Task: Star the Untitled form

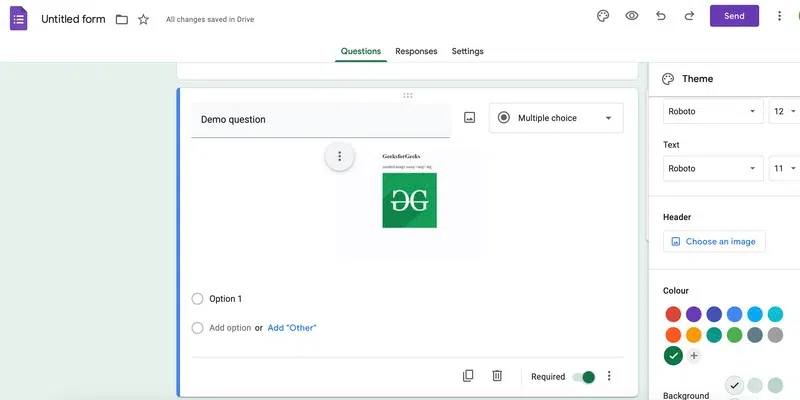Action: [143, 19]
